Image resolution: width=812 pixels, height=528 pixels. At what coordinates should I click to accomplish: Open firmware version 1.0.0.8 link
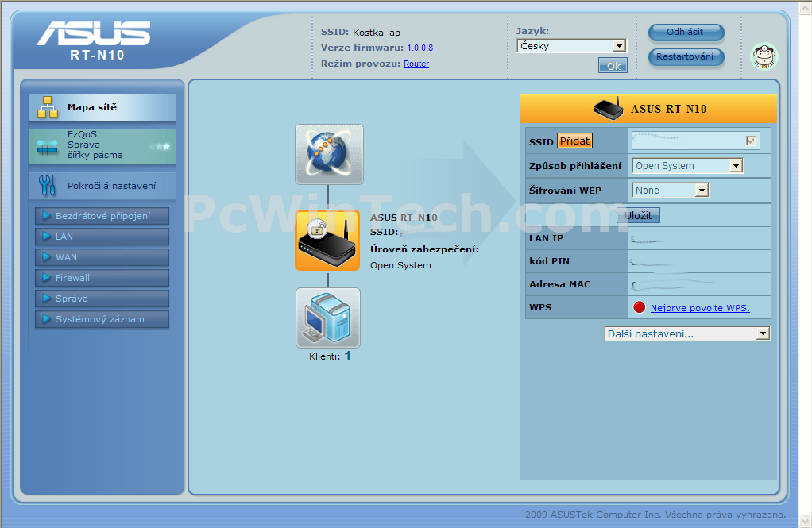[420, 48]
